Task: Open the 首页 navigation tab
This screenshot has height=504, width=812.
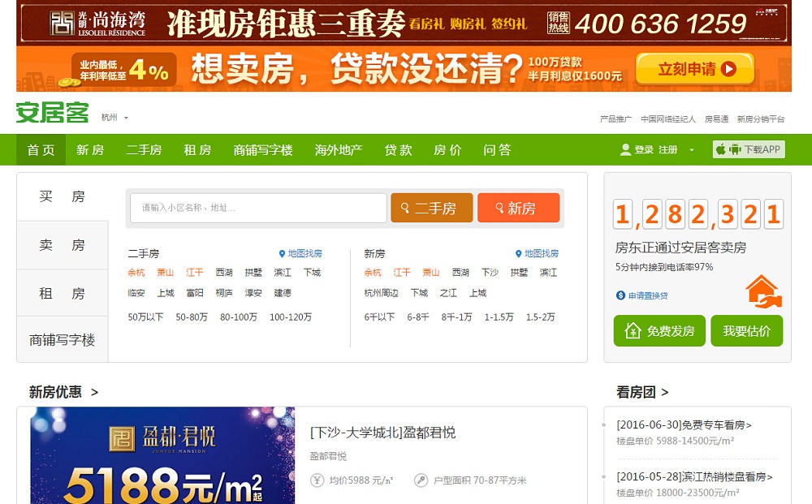Action: 41,150
